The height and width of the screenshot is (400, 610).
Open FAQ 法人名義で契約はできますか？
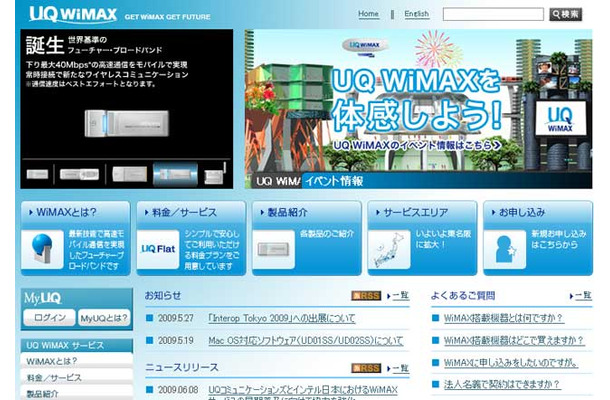click(502, 384)
